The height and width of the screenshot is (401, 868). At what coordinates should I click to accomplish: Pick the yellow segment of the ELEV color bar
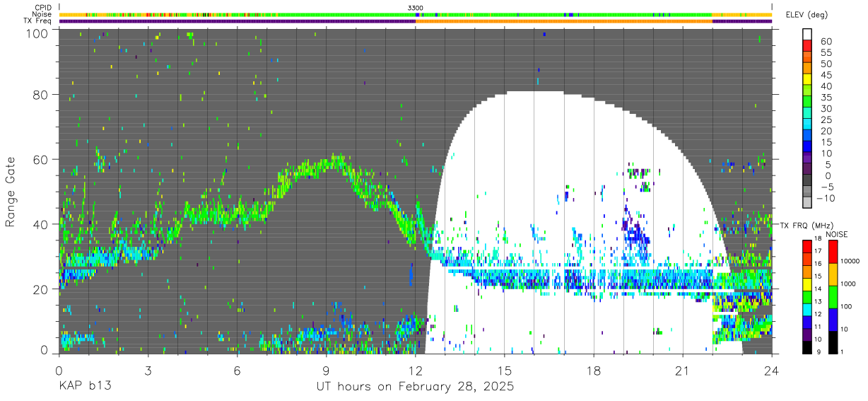[x=807, y=80]
